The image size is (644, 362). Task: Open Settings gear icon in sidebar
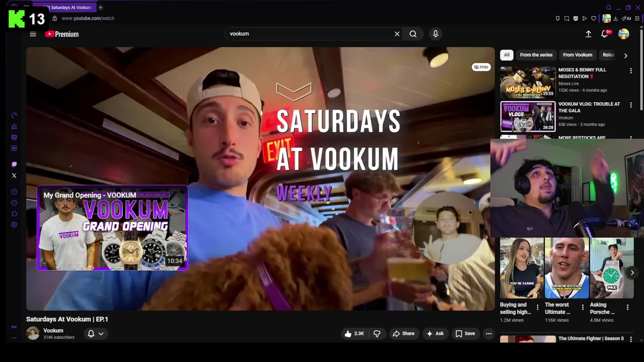(14, 225)
